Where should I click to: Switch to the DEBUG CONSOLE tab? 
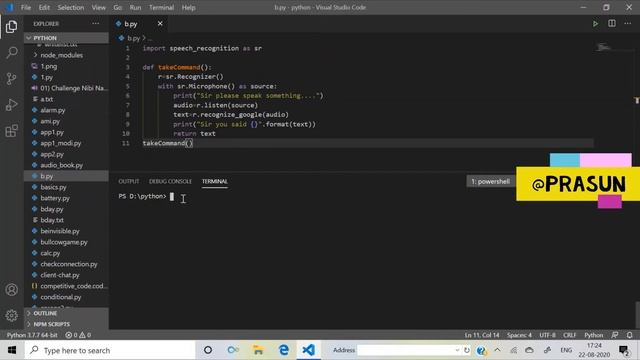tap(170, 181)
